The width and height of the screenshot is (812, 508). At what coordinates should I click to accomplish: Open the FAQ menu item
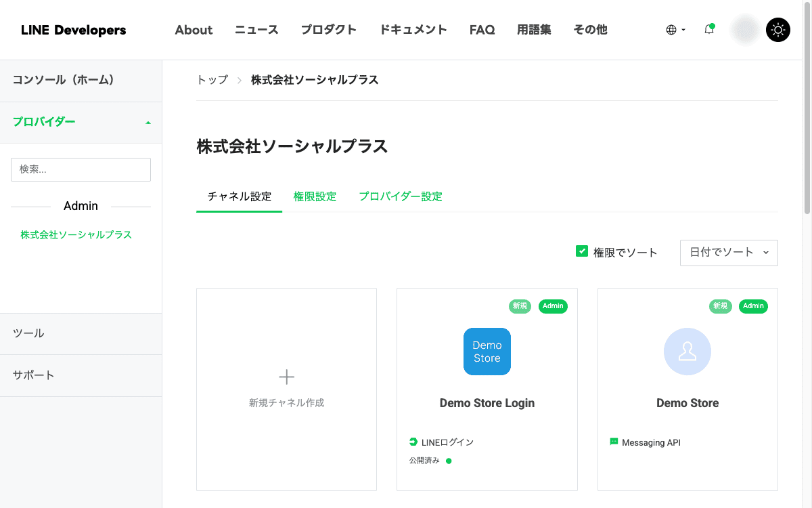(482, 30)
